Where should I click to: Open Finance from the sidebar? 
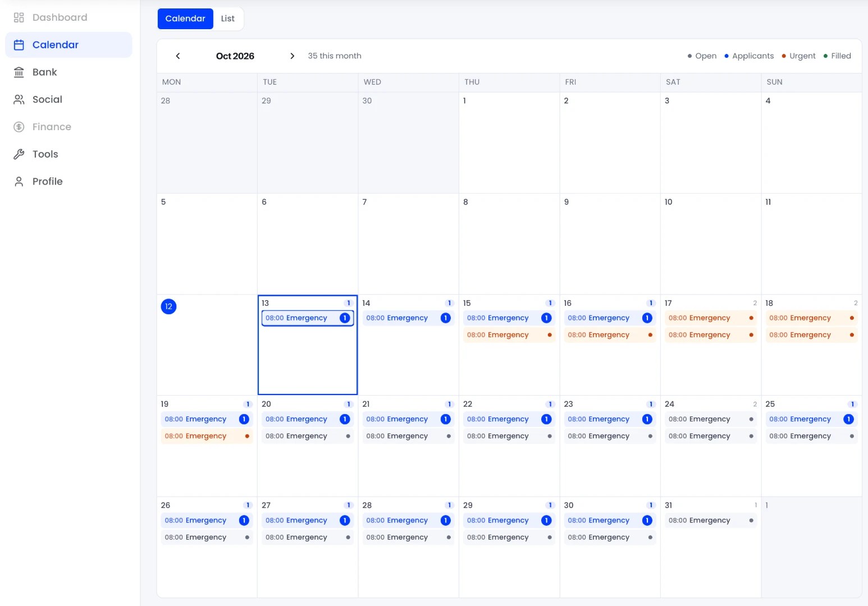coord(68,127)
